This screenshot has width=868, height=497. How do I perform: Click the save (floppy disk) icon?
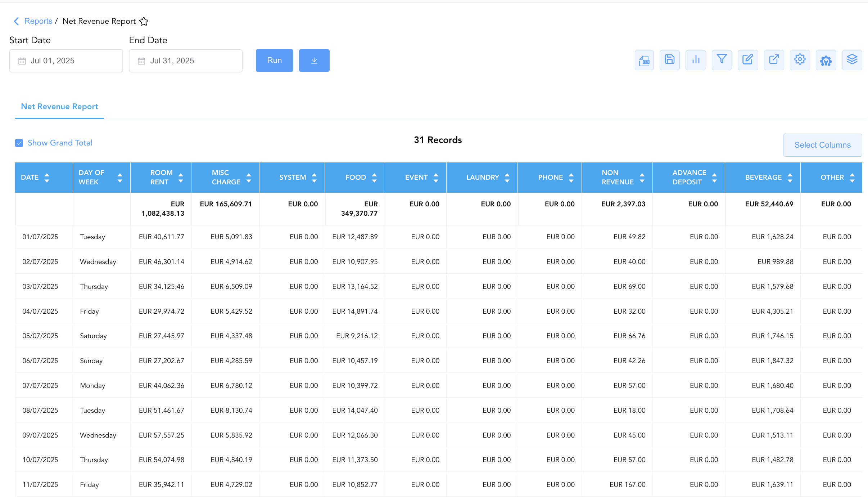[670, 60]
